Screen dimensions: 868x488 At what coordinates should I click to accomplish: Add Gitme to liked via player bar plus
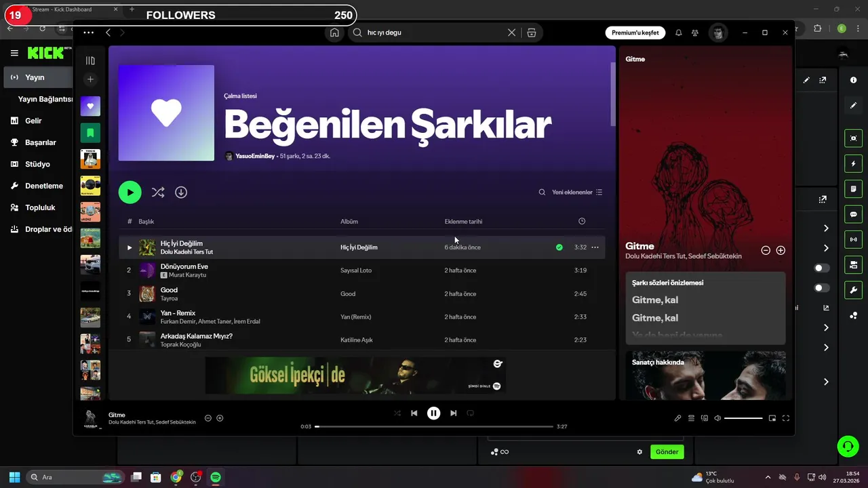(x=220, y=418)
